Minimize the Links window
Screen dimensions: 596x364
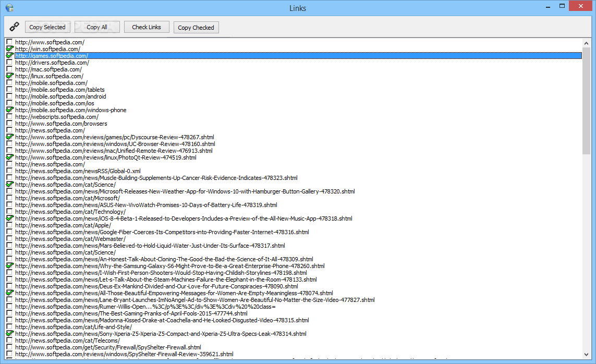click(548, 7)
